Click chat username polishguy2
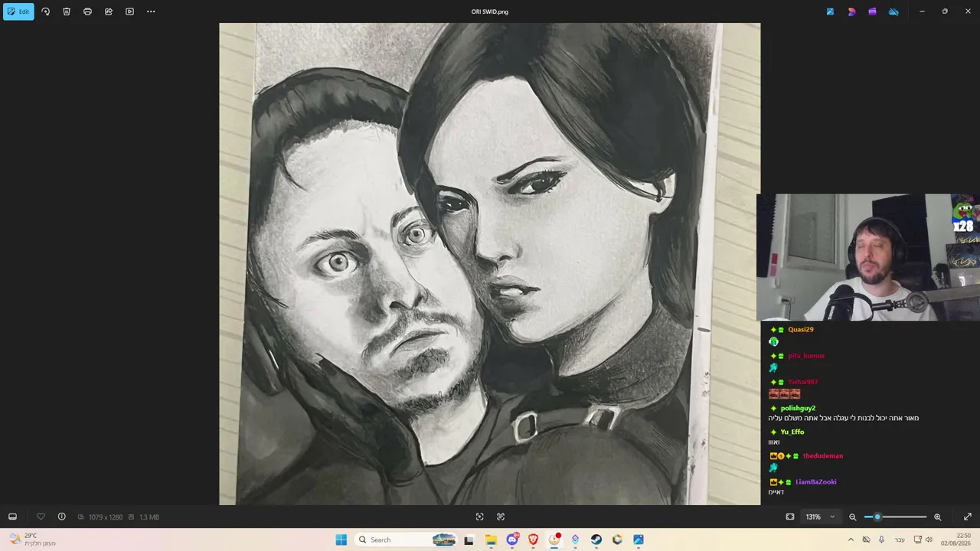The height and width of the screenshot is (551, 980). 798,409
